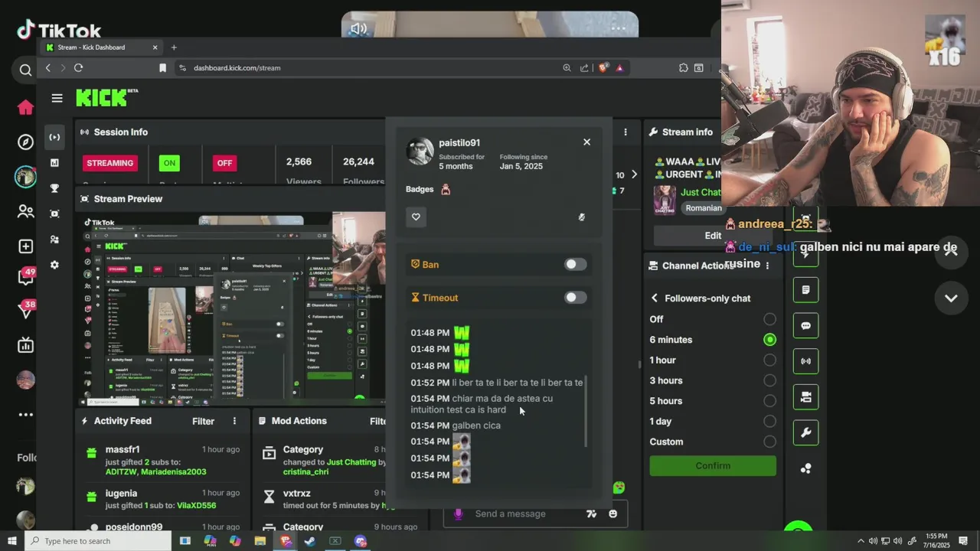980x551 pixels.
Task: Expand the arrow next to the number 10
Action: coord(634,174)
